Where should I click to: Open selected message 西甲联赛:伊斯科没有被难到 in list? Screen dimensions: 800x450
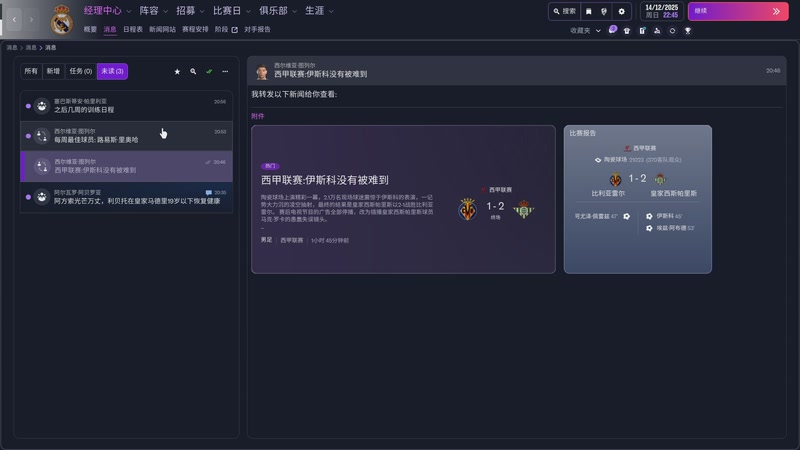click(x=127, y=166)
